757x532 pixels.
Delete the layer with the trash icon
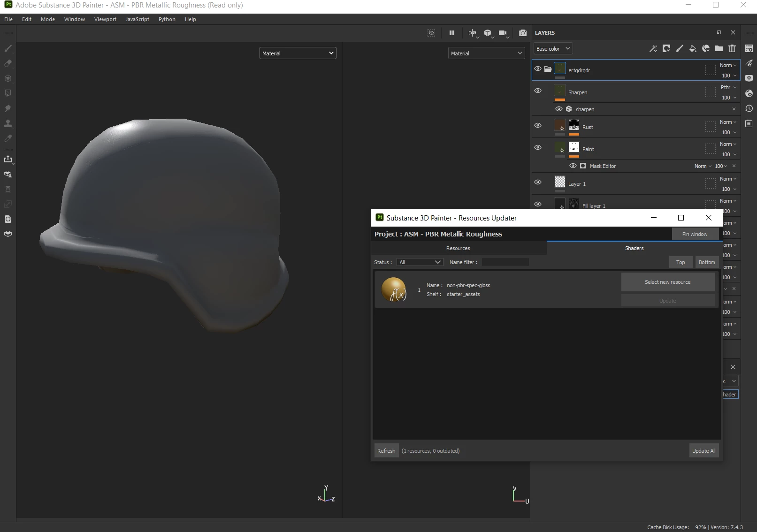732,48
